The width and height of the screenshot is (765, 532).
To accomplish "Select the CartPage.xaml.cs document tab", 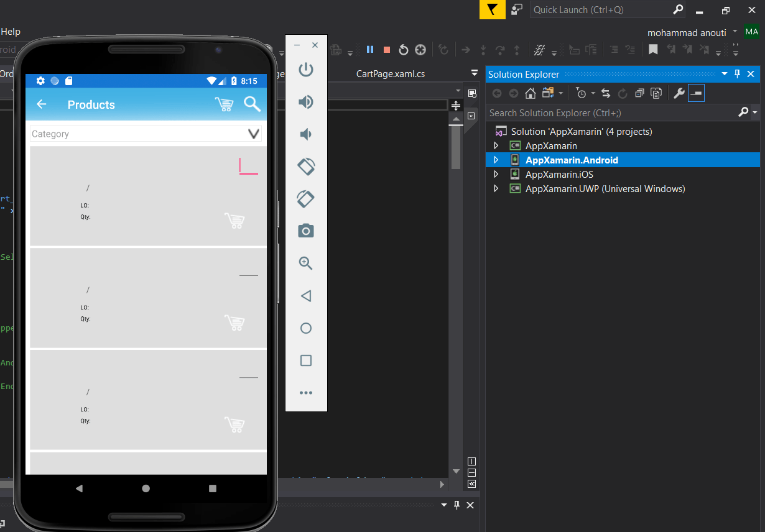I will point(391,73).
